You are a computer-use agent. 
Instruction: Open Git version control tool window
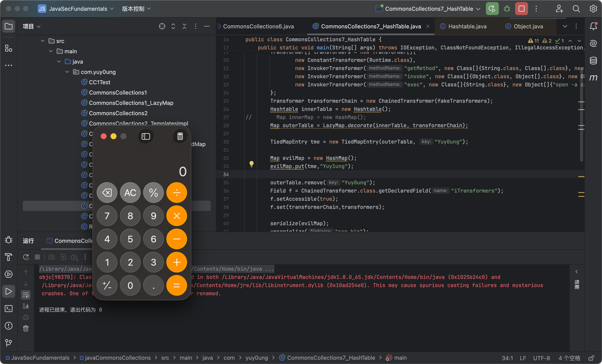click(x=9, y=343)
